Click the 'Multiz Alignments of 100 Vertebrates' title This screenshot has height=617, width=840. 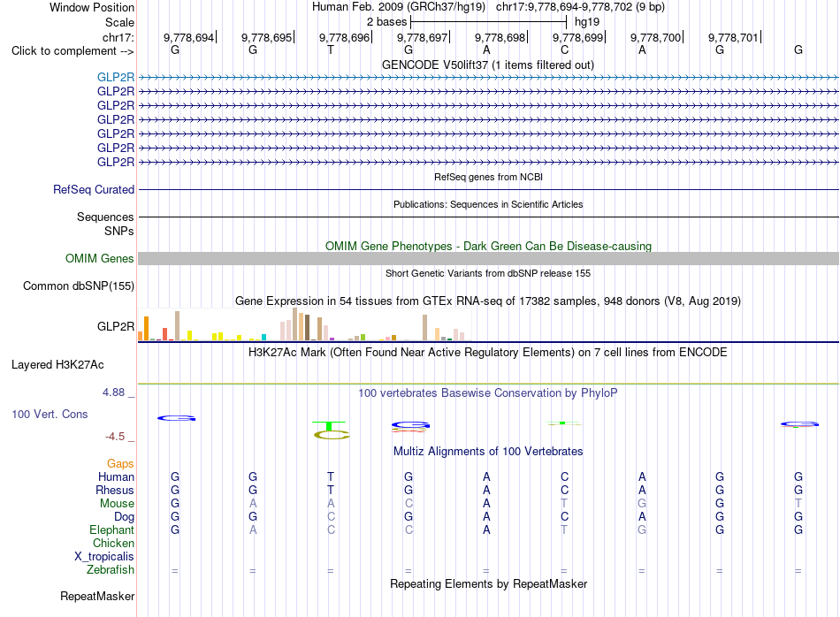(488, 451)
